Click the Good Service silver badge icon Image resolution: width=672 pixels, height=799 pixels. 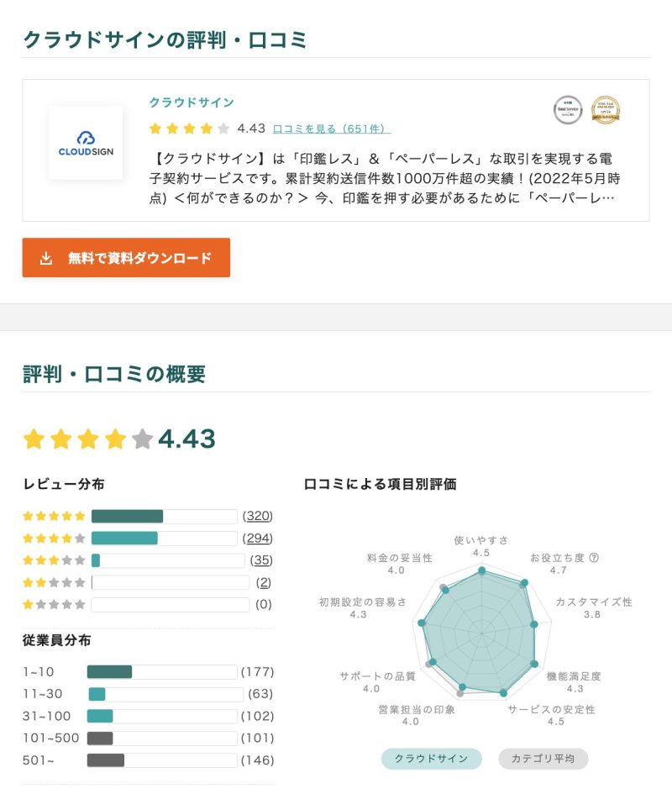tap(568, 110)
